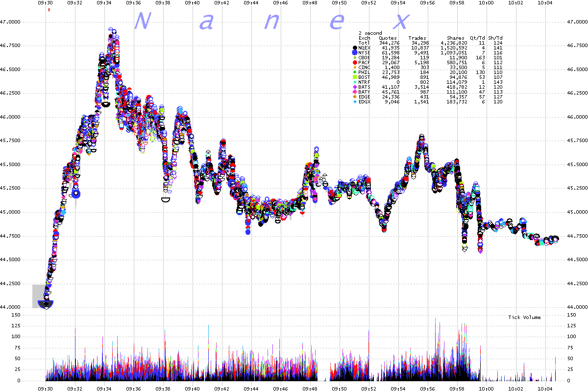
Task: Click the "NQEX" exchange name
Action: point(365,48)
